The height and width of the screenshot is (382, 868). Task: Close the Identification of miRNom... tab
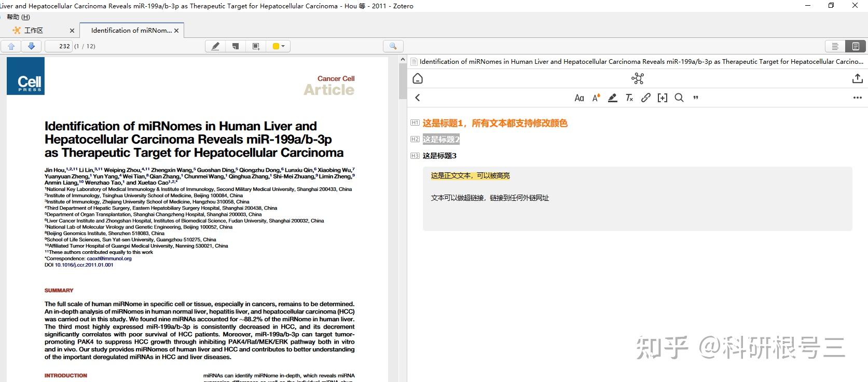click(176, 31)
